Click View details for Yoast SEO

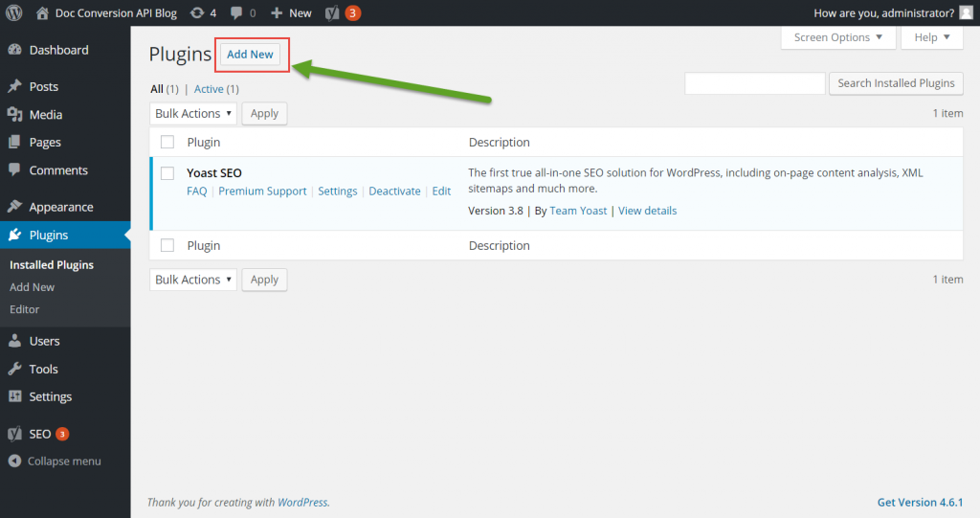pyautogui.click(x=648, y=211)
